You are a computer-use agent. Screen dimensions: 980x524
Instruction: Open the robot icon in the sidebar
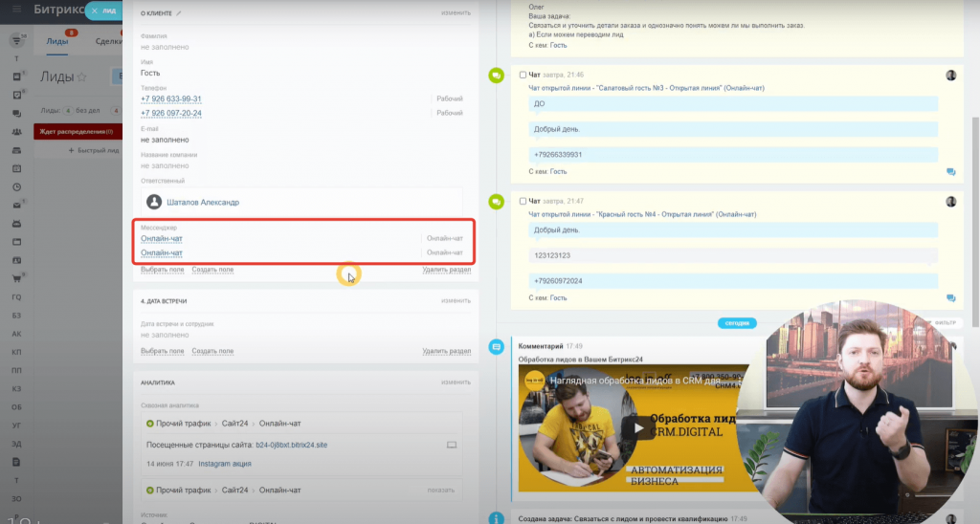(17, 224)
